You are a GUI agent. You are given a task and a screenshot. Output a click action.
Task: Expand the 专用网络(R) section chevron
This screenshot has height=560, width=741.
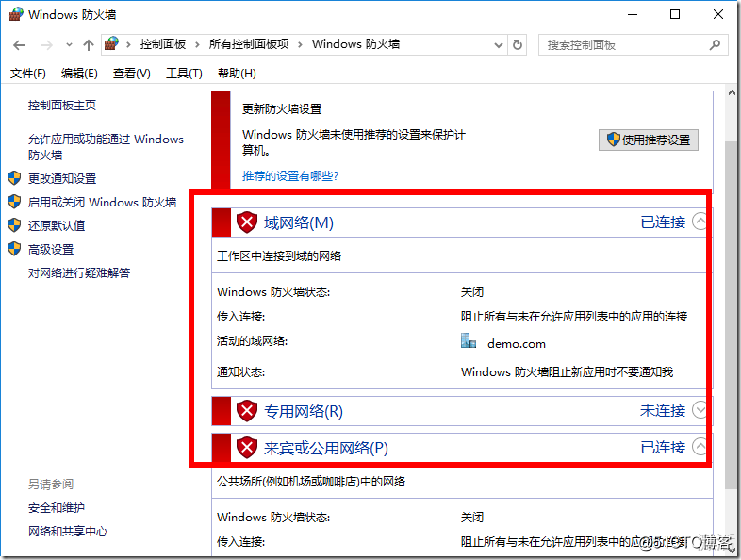700,410
